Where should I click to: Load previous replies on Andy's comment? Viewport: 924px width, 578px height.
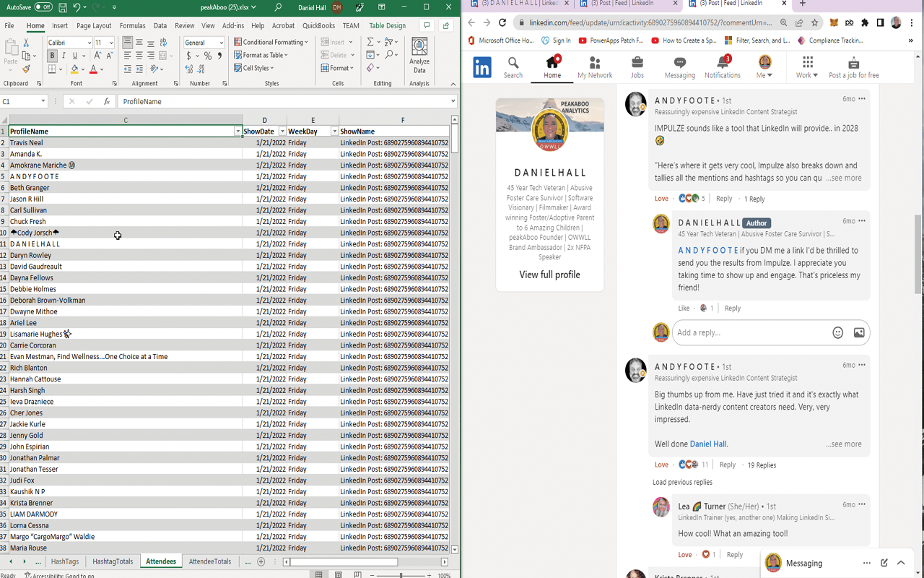click(x=682, y=481)
